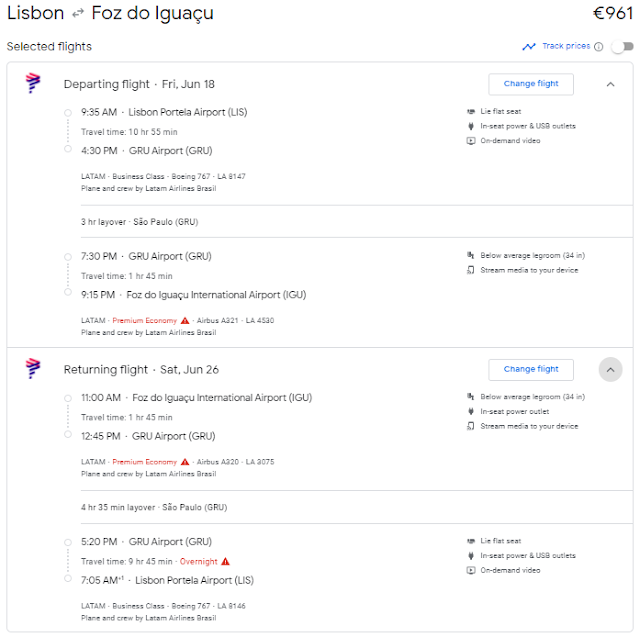Click the Premium Economy warning triangle on LA 3075

[x=185, y=462]
